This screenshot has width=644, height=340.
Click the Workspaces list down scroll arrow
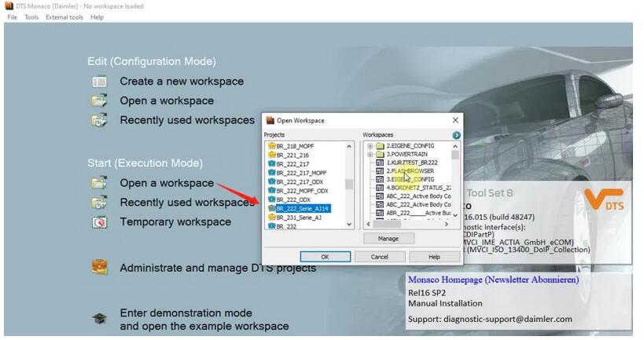(x=455, y=215)
